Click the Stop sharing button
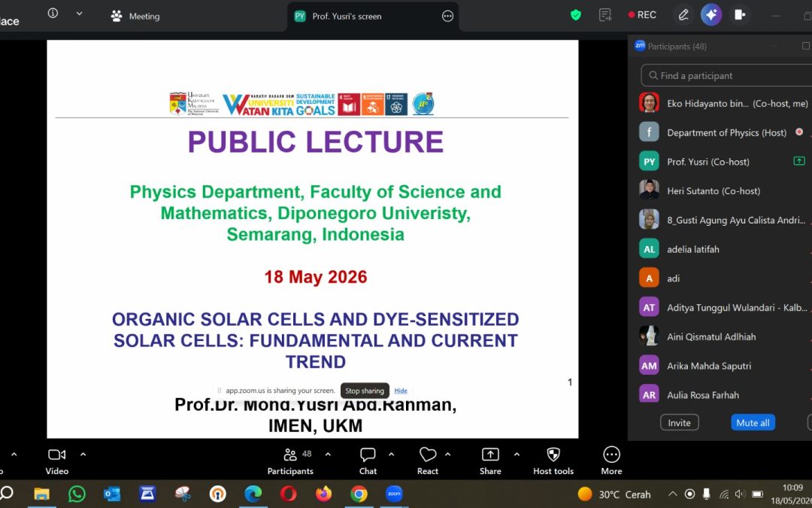 click(365, 391)
